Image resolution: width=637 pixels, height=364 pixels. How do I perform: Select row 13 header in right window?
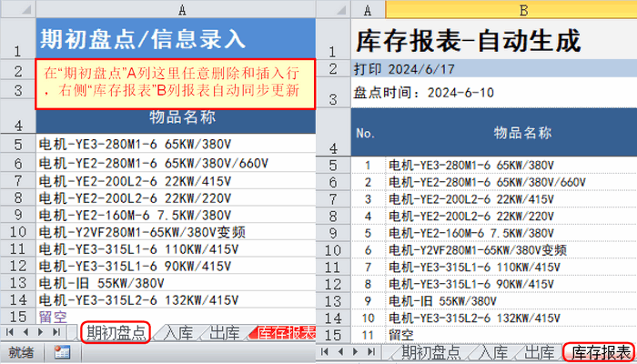click(x=333, y=301)
